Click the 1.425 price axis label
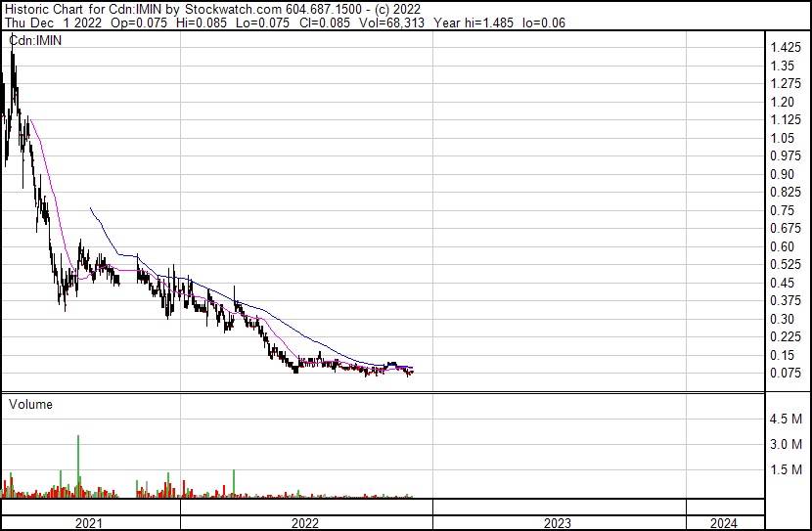The height and width of the screenshot is (531, 812). [785, 48]
